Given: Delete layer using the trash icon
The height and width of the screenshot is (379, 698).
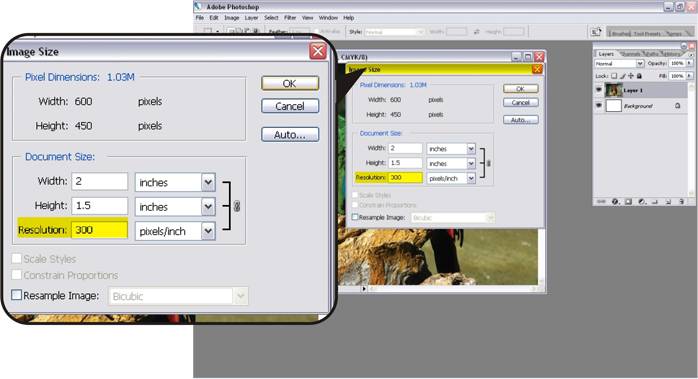Looking at the screenshot, I should click(682, 201).
